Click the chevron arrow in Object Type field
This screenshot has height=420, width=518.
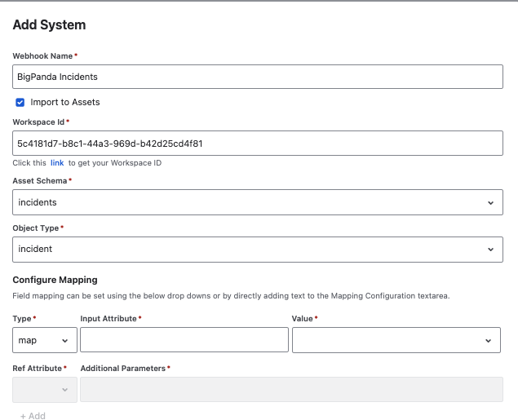tap(490, 250)
